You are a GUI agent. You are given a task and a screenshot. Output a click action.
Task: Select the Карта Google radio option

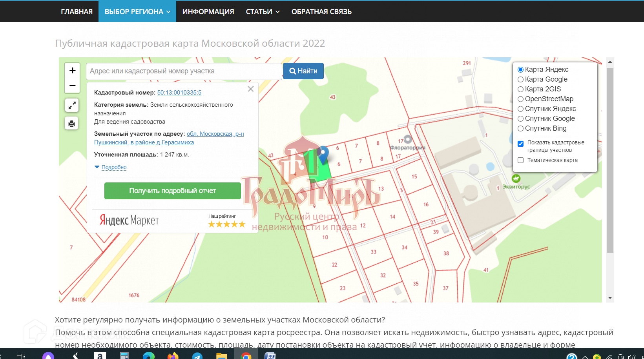point(521,79)
